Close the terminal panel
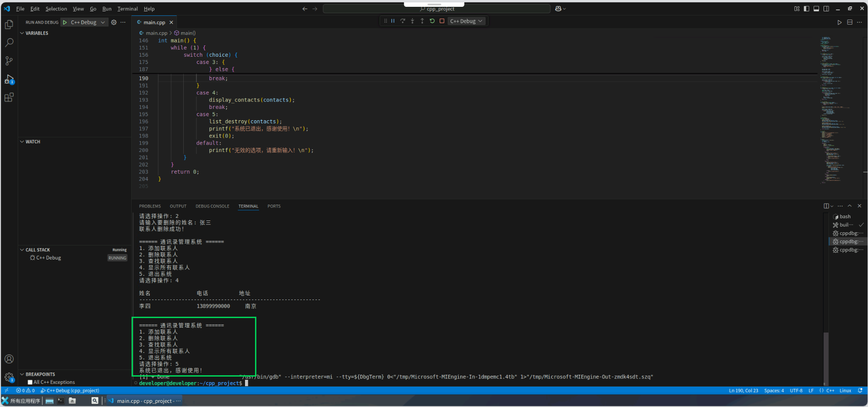 [x=859, y=206]
